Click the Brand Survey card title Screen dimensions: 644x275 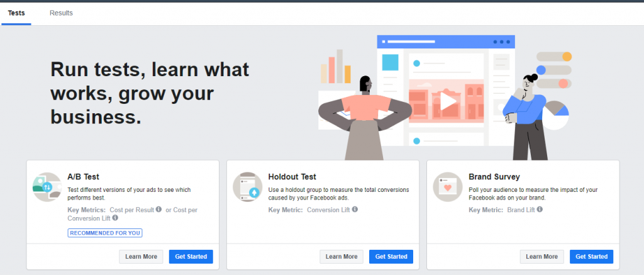(494, 177)
